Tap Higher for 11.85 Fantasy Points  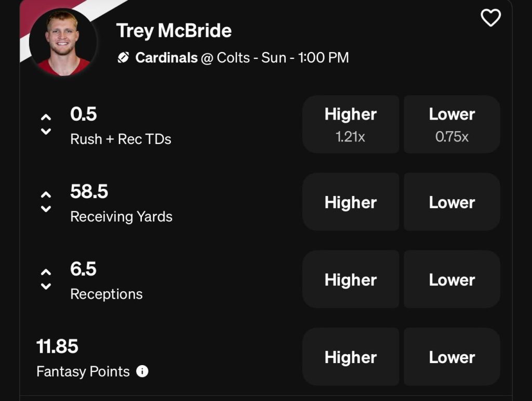tap(351, 357)
